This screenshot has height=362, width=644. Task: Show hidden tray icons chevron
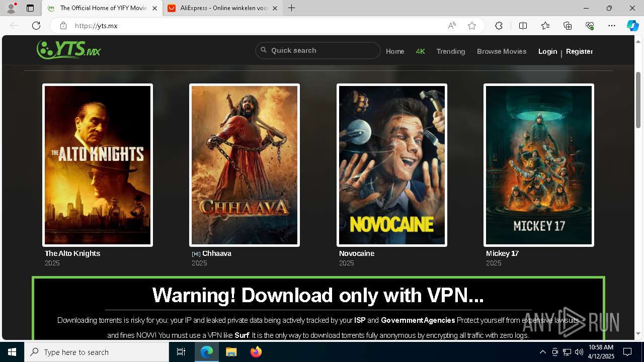click(x=543, y=352)
